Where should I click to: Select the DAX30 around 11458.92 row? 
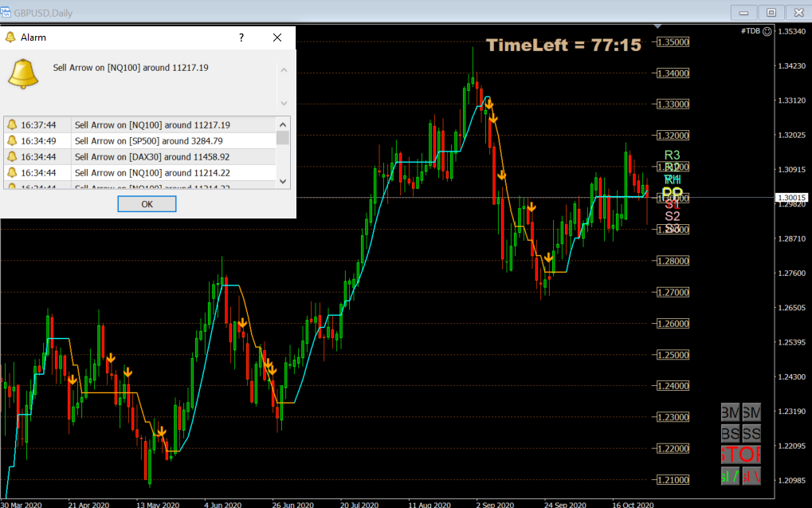coord(139,156)
